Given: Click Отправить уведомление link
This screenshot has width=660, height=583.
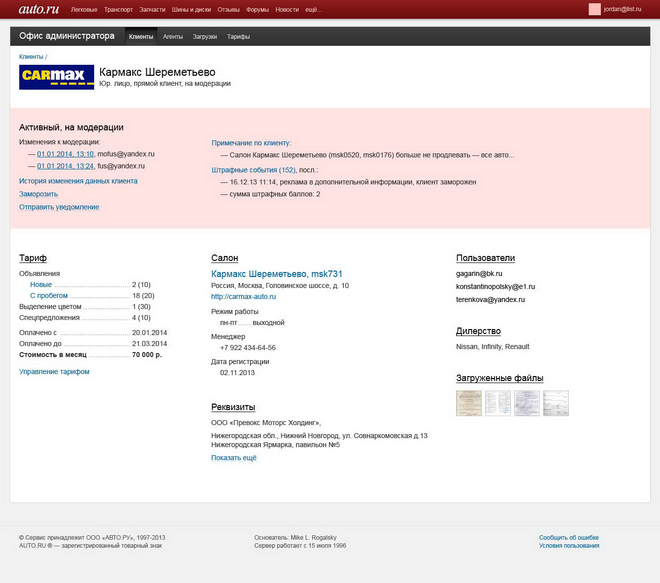Looking at the screenshot, I should pyautogui.click(x=59, y=207).
